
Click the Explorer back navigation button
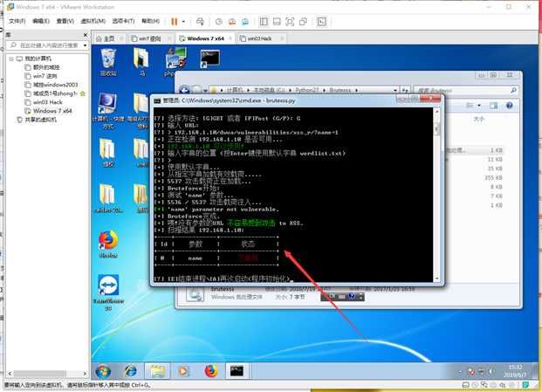pos(185,90)
